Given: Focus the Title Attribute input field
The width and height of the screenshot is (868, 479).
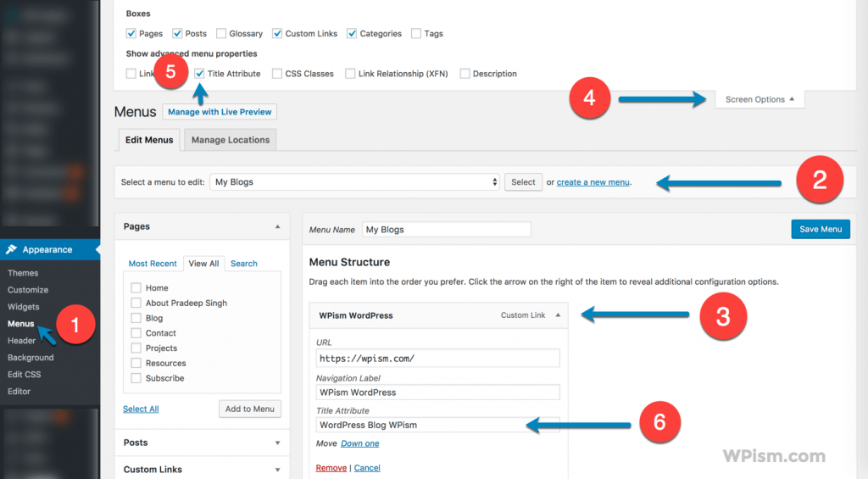Looking at the screenshot, I should pos(438,425).
